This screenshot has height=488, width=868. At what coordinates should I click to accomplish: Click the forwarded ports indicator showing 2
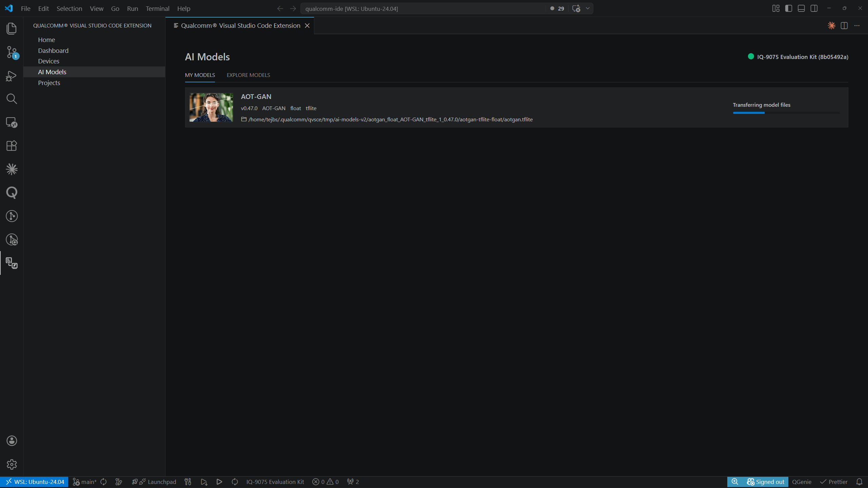click(x=353, y=482)
